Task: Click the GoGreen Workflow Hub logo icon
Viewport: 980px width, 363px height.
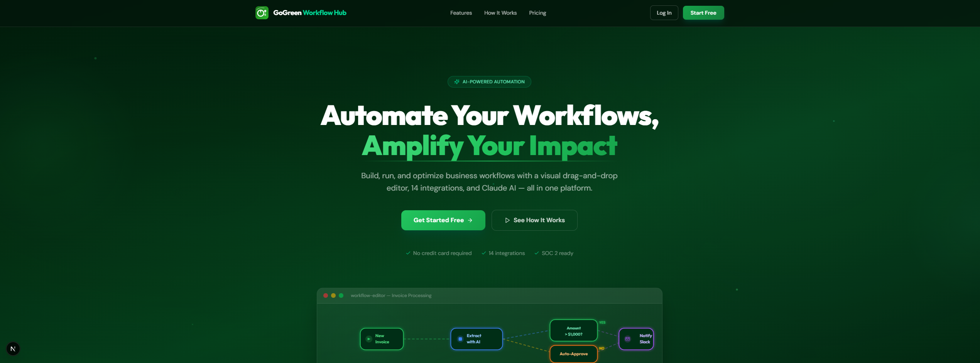Action: tap(262, 12)
